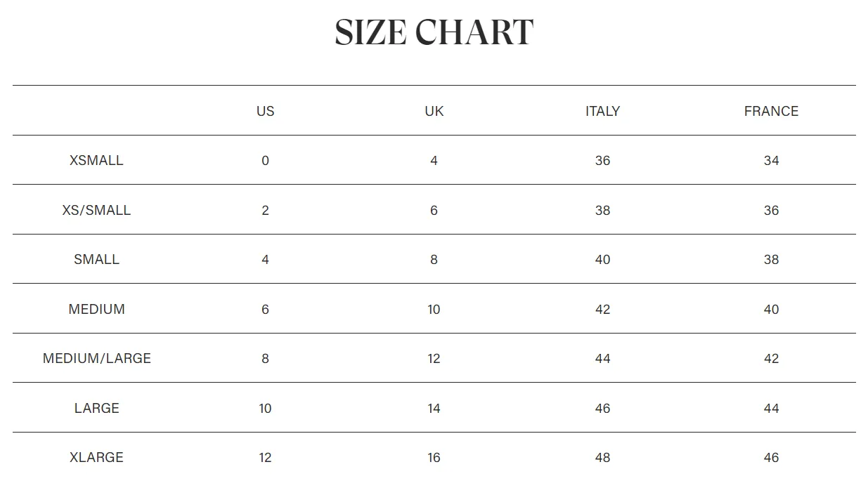Click the MEDIUM/LARGE row label

point(96,358)
